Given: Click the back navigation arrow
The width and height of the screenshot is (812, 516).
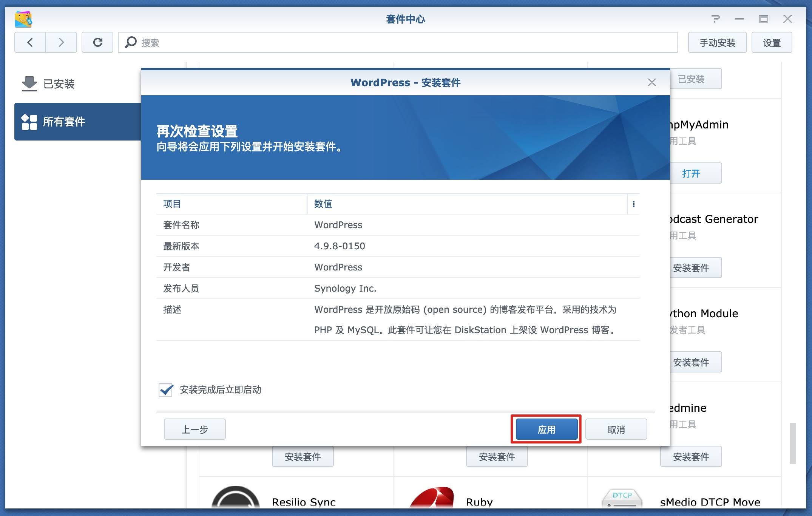Looking at the screenshot, I should pyautogui.click(x=30, y=42).
